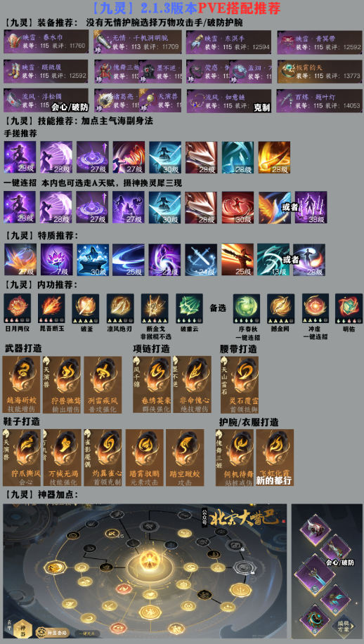The width and height of the screenshot is (364, 644).
Task: Click the 日月两仪 inner skill icon
Action: point(18,308)
